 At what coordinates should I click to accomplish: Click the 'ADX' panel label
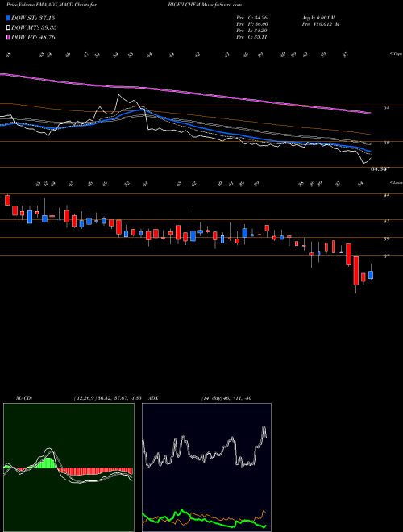coord(153,398)
